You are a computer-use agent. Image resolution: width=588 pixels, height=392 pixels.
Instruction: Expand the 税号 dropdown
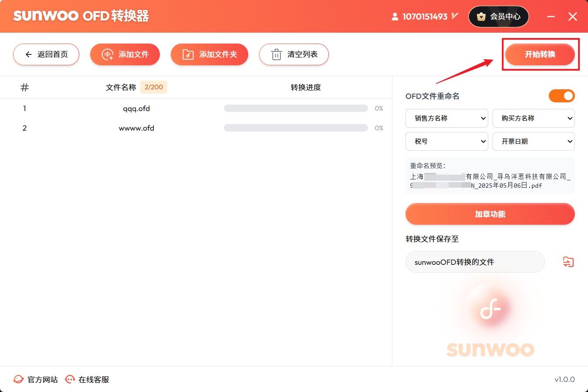pyautogui.click(x=446, y=141)
